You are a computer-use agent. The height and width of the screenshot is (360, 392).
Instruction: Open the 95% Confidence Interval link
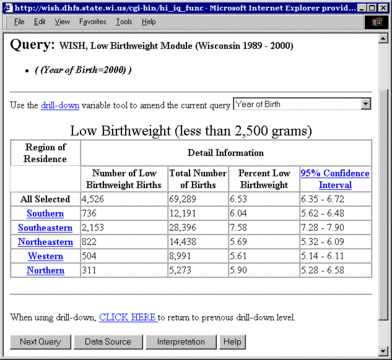pyautogui.click(x=335, y=179)
